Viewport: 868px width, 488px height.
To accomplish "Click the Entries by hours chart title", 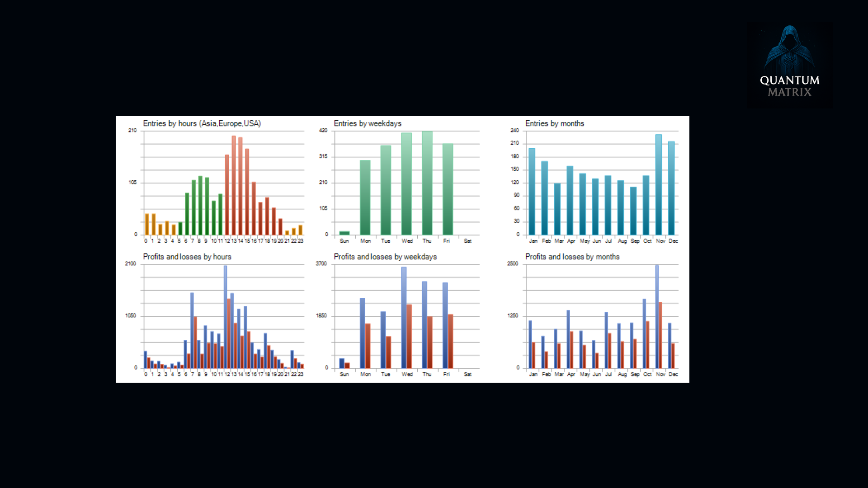I will (x=202, y=123).
